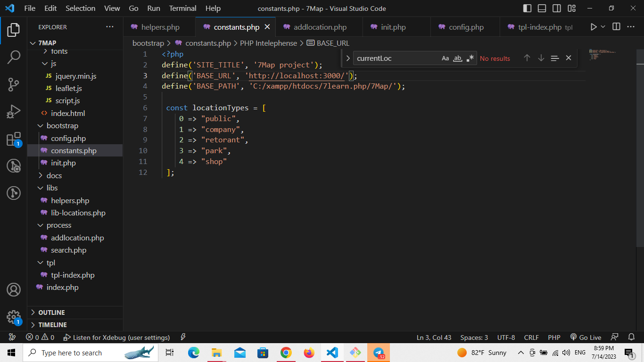Toggle Use Regular Expression in find
644x362 pixels.
point(470,58)
